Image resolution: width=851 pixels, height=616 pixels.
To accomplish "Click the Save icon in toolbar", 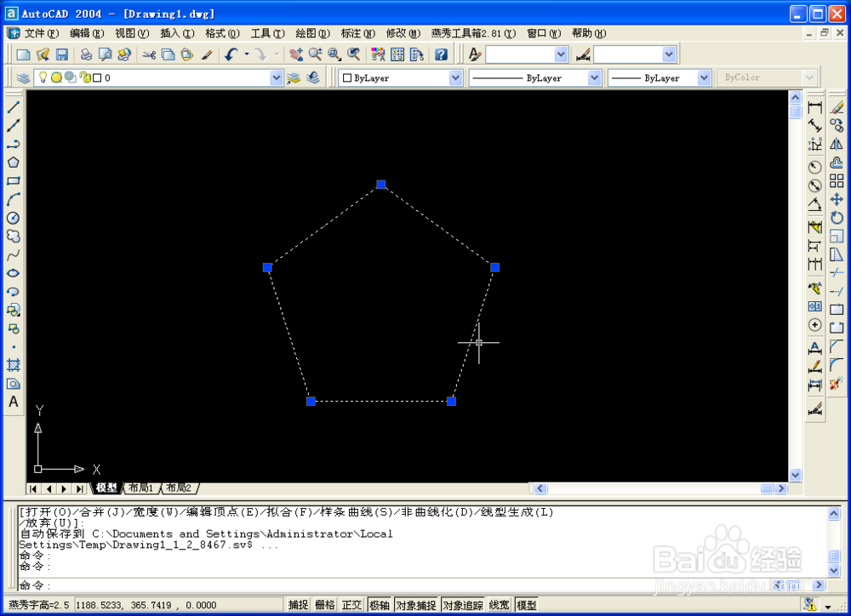I will tap(62, 54).
